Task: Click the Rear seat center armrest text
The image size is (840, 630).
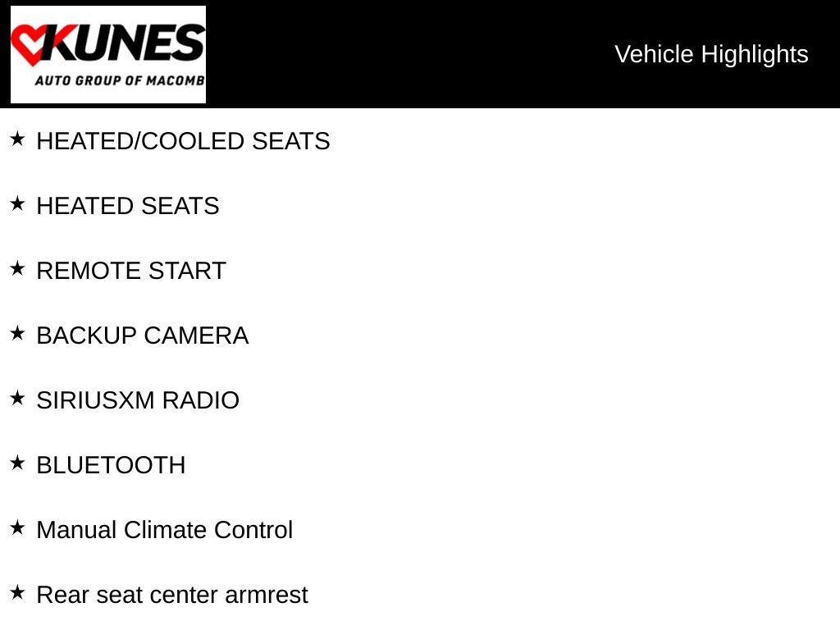Action: [x=172, y=595]
